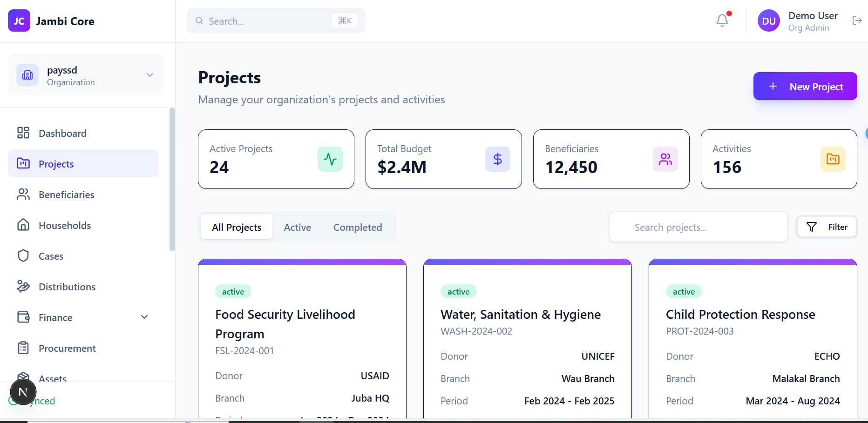Screen dimensions: 868x423
Task: Click the sidebar vertical scrollbar
Action: pyautogui.click(x=172, y=180)
